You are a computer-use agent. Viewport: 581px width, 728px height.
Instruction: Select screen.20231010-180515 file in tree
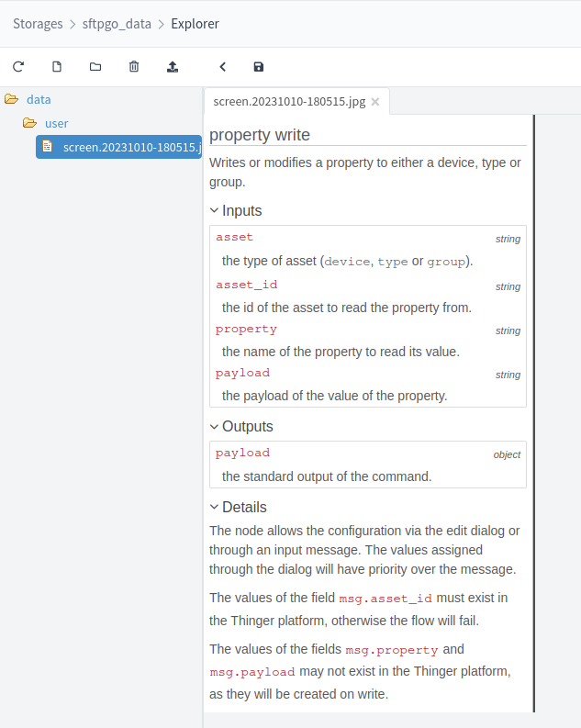pyautogui.click(x=130, y=147)
